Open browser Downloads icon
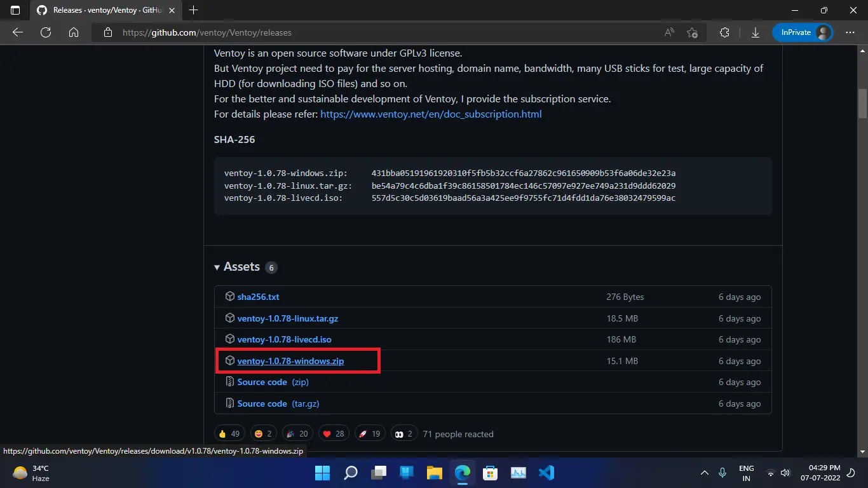The width and height of the screenshot is (868, 488). (x=756, y=32)
